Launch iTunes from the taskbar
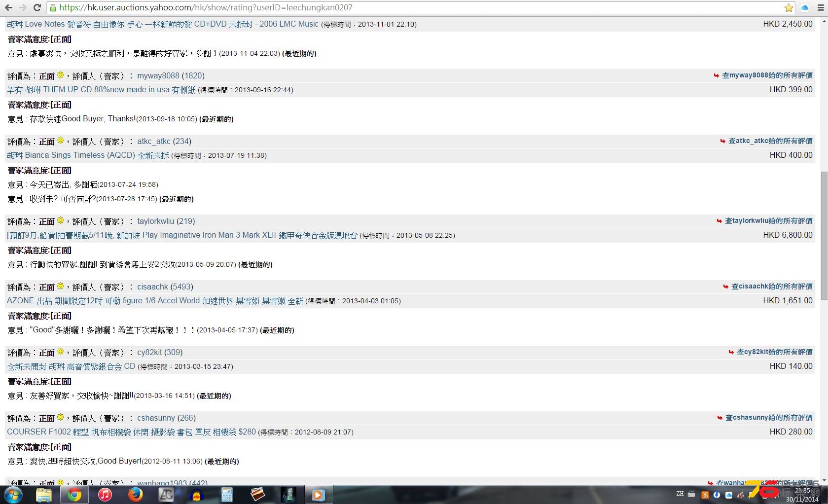The height and width of the screenshot is (504, 828). click(105, 495)
